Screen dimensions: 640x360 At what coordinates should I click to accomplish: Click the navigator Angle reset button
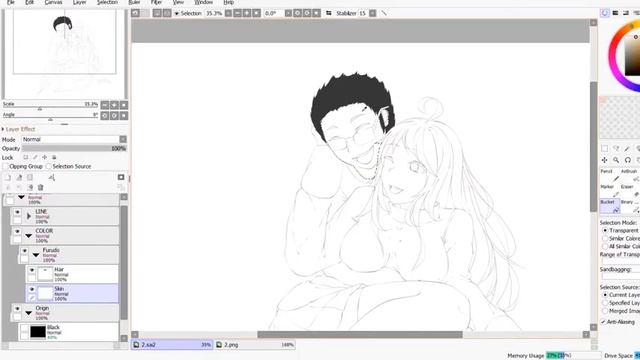tap(124, 116)
